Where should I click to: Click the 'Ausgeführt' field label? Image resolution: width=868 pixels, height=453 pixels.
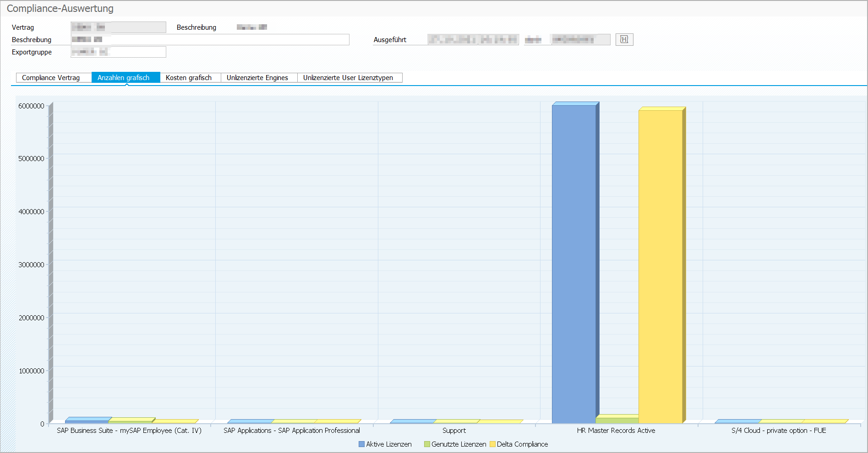390,40
